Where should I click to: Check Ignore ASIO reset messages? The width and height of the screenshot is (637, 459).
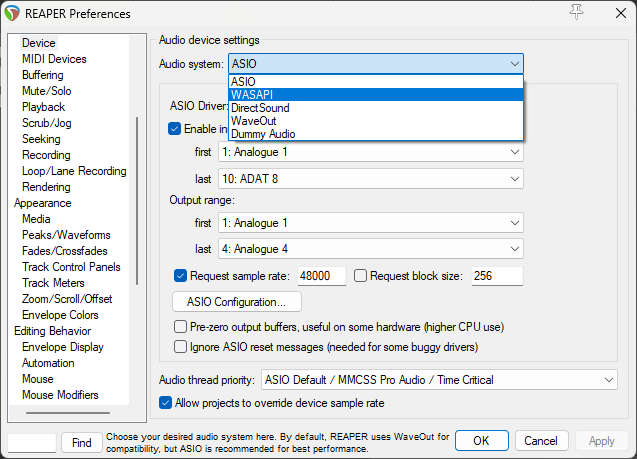[x=181, y=347]
